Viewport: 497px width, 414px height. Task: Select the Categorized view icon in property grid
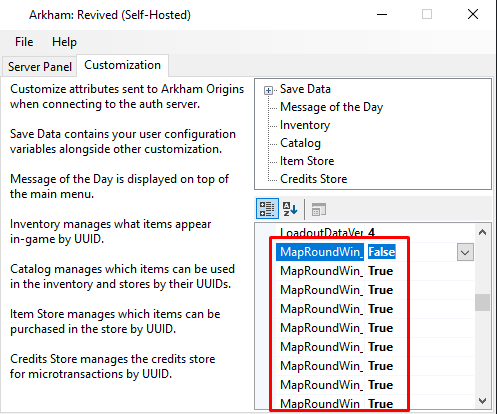pos(267,209)
